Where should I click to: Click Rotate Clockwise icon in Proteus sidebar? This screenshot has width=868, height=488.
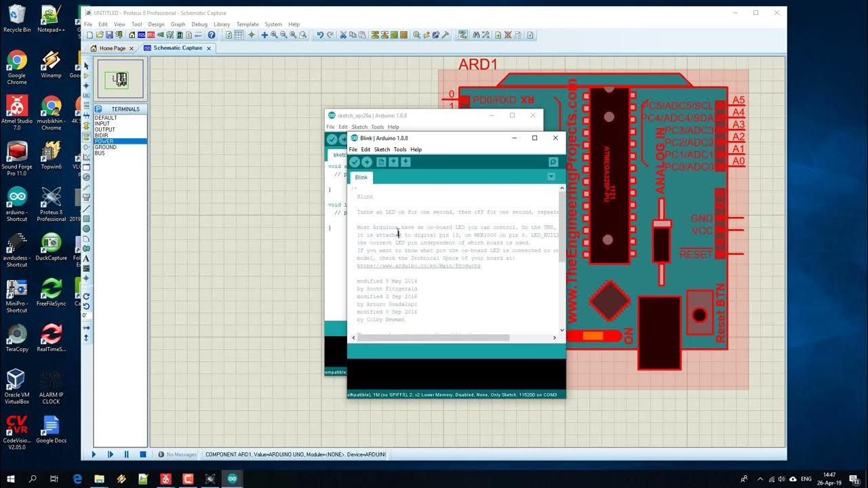point(86,296)
